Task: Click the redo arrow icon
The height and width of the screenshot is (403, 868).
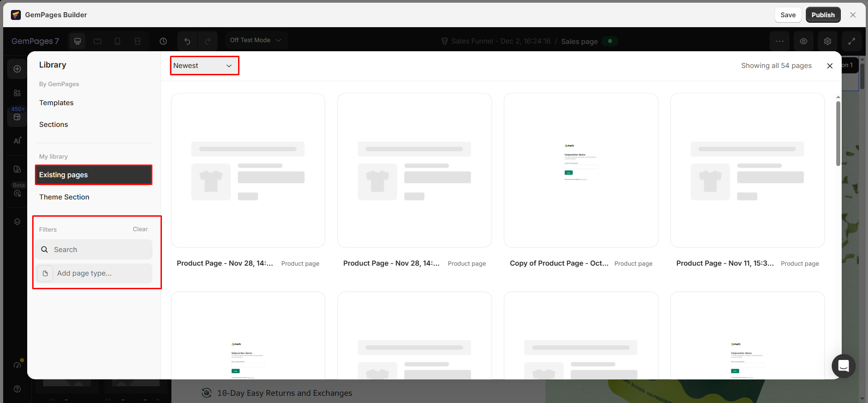Action: [x=208, y=41]
